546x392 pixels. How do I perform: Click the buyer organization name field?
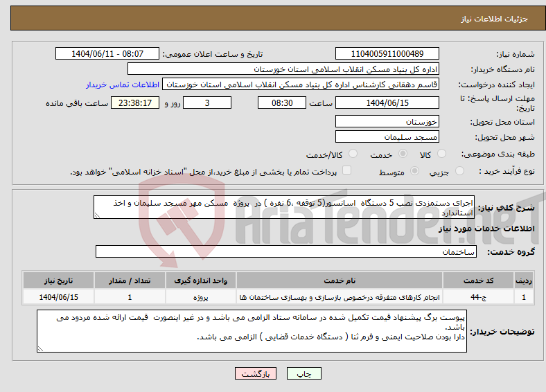point(283,69)
